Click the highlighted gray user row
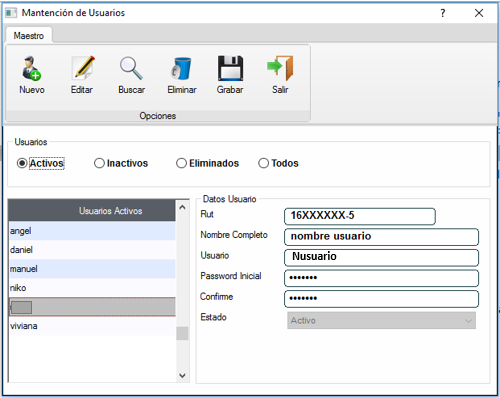 coord(92,307)
